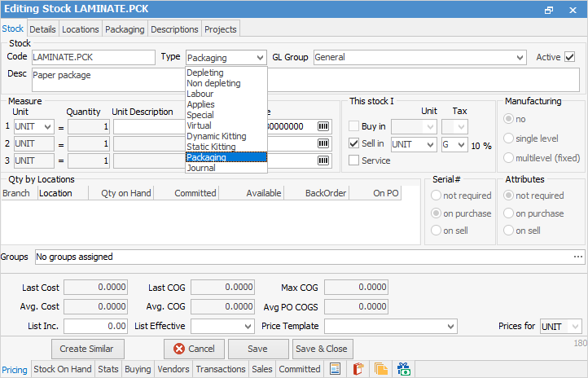Open the Packaging tab
This screenshot has height=378, width=588.
pyautogui.click(x=125, y=29)
